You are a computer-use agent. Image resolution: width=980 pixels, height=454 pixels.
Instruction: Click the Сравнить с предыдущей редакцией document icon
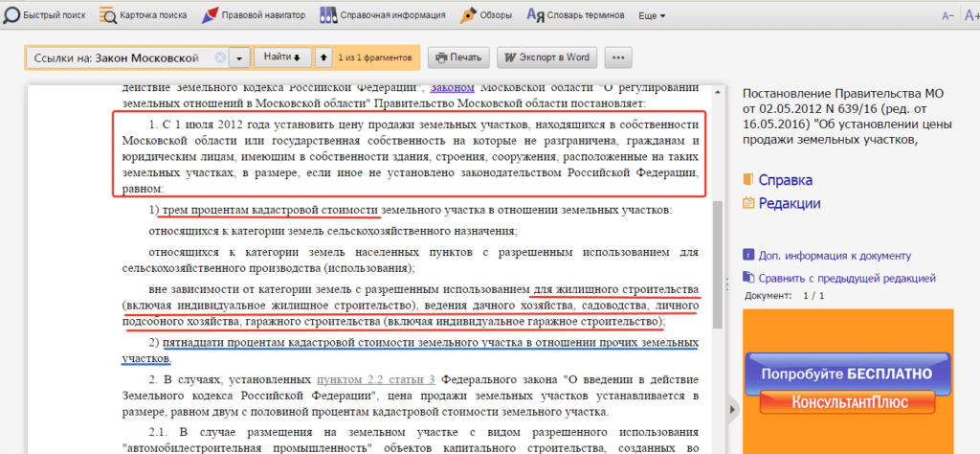pos(748,277)
